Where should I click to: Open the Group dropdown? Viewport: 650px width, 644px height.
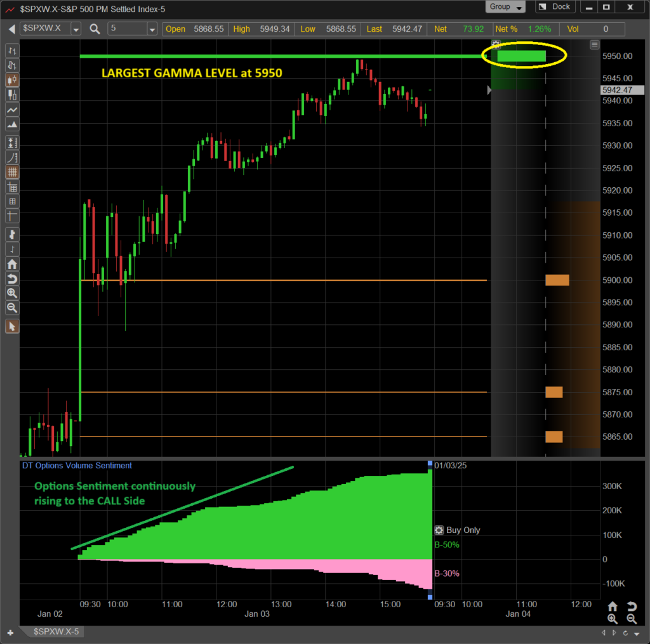[x=505, y=6]
